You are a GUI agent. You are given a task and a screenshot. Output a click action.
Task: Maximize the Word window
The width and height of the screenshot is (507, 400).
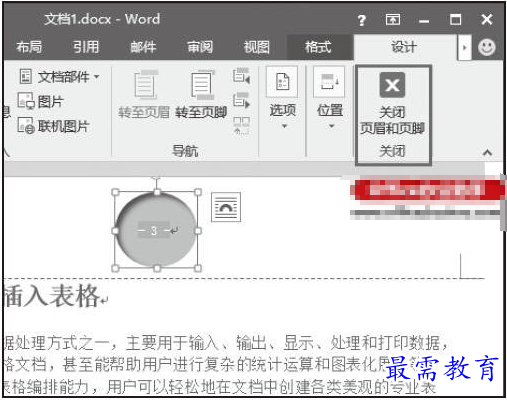pos(455,20)
